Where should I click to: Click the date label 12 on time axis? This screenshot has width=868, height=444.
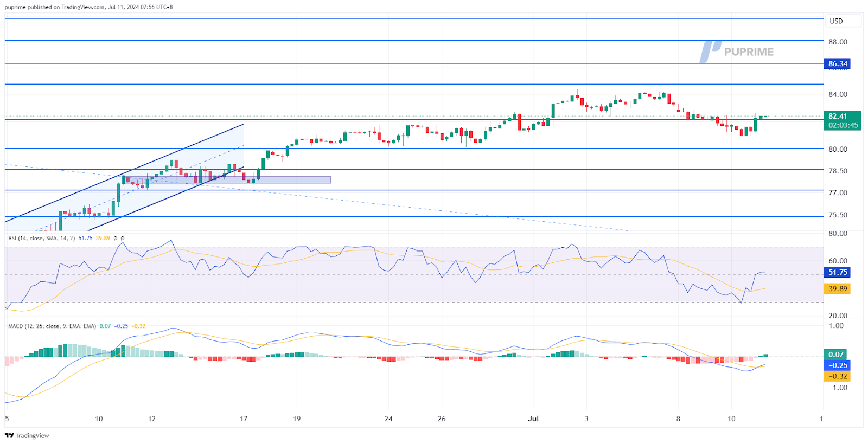coord(152,419)
